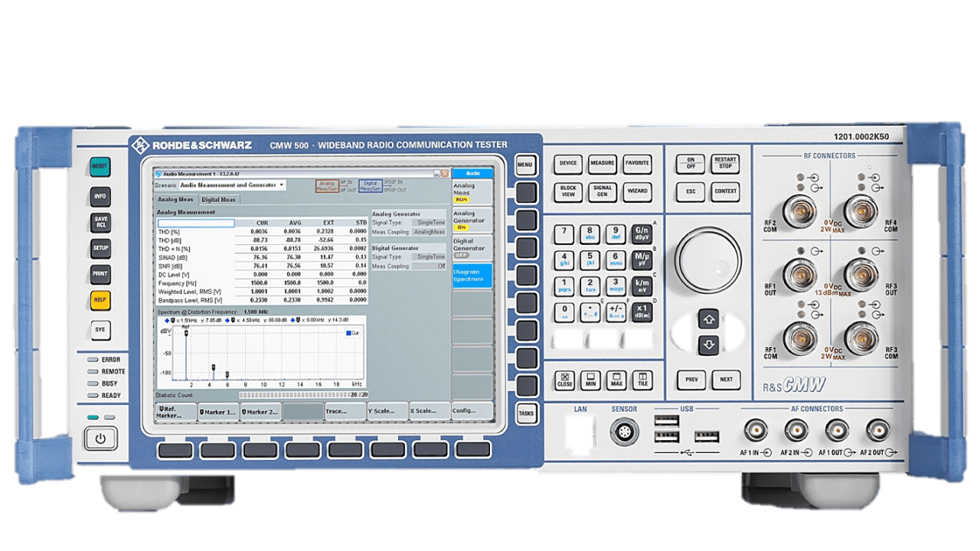980x551 pixels.
Task: Toggle the Analog Generator ON softkey
Action: coord(472,220)
